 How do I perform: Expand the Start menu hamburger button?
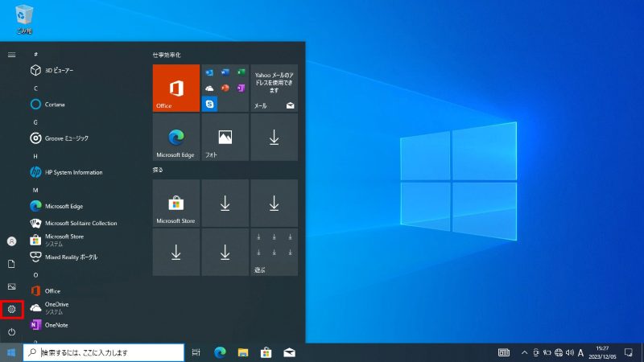click(x=11, y=55)
